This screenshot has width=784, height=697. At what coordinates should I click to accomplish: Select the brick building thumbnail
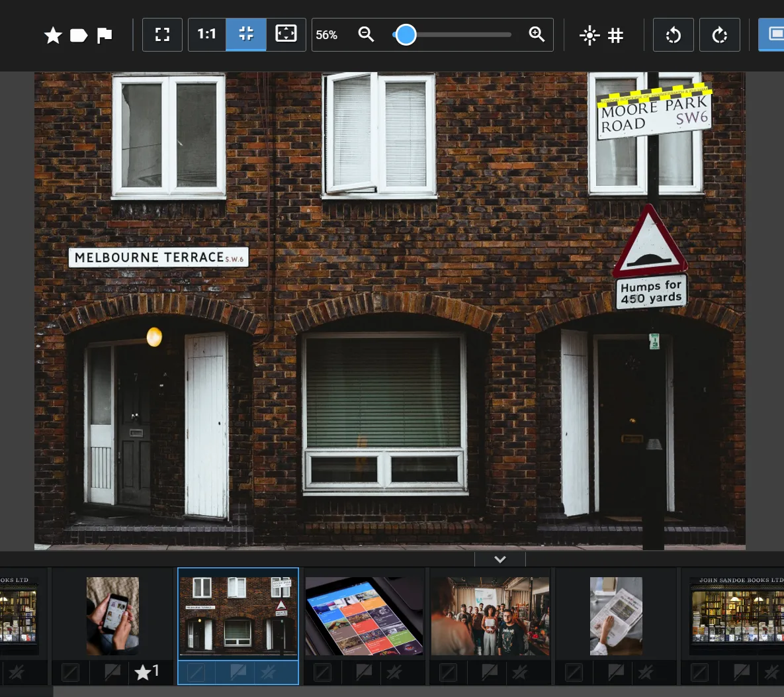[x=238, y=616]
